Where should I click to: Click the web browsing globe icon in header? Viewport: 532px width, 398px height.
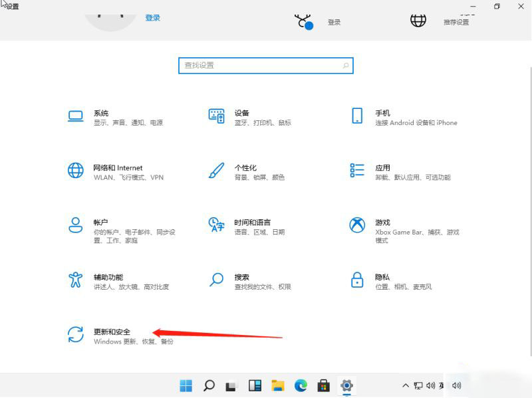418,21
